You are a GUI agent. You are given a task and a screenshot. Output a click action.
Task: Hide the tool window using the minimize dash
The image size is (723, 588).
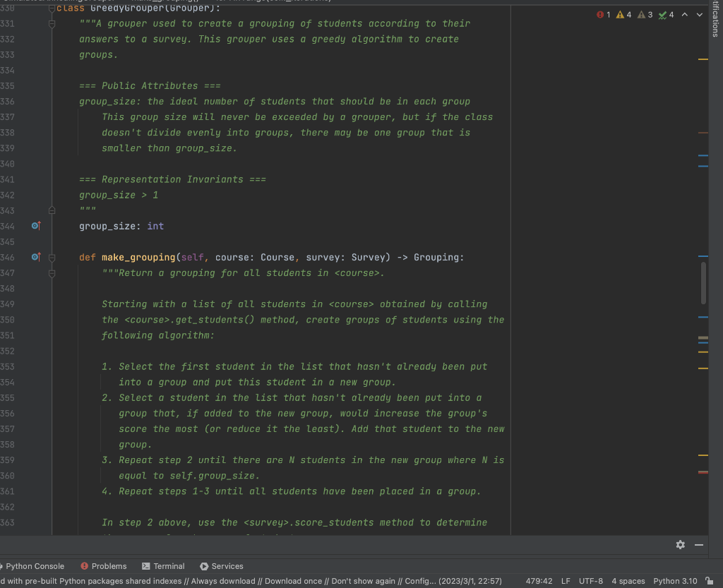coord(699,545)
